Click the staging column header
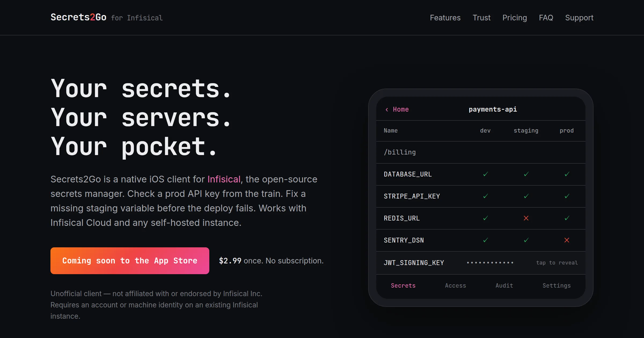Viewport: 644px width, 338px height. click(526, 131)
